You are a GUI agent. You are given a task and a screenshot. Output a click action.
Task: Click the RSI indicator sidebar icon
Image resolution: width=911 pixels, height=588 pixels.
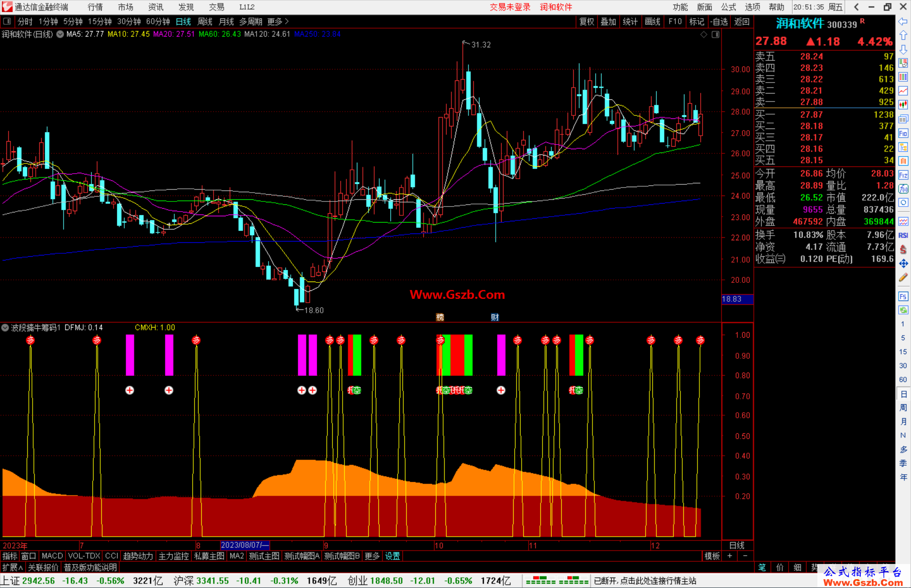coord(903,235)
